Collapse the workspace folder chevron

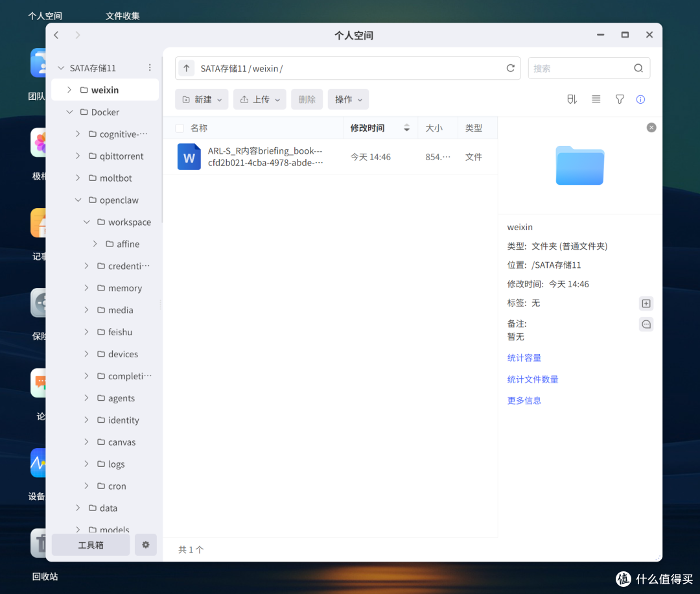(x=87, y=222)
